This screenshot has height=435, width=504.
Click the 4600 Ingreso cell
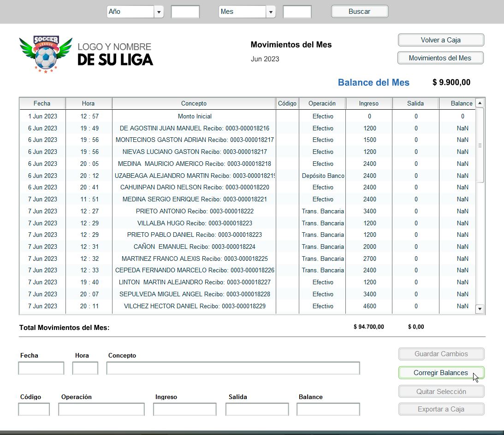point(369,306)
